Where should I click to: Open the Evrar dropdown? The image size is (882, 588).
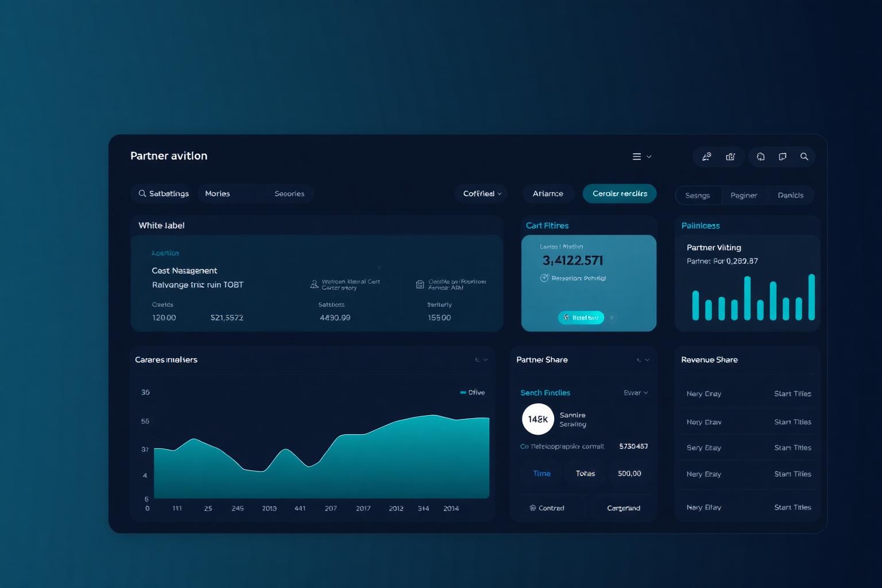tap(636, 393)
